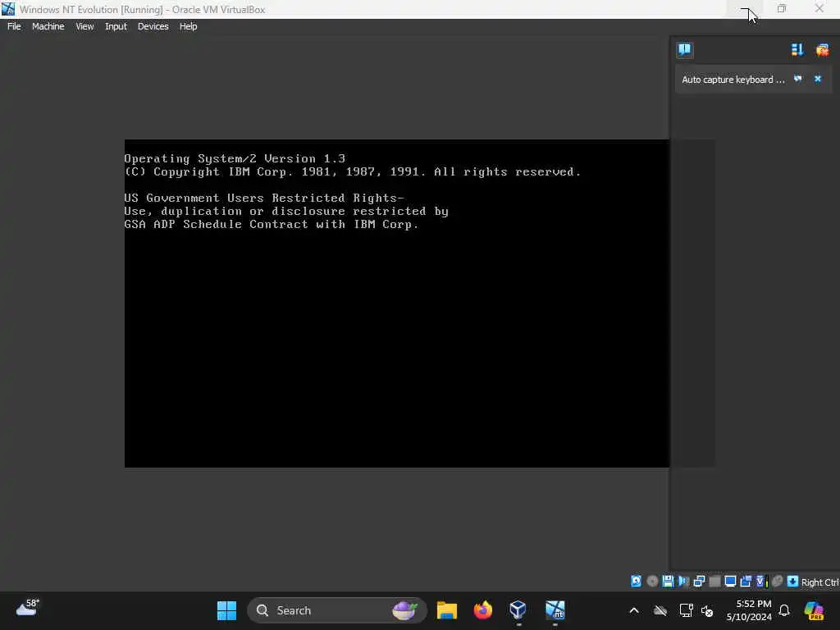The height and width of the screenshot is (630, 840).
Task: Open the View menu
Action: (x=84, y=26)
